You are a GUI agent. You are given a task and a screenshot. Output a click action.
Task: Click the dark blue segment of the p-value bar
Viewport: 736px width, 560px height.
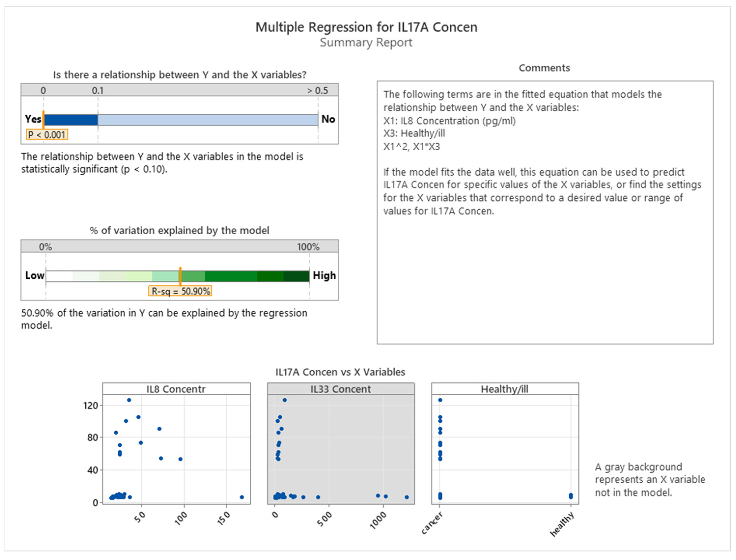71,120
